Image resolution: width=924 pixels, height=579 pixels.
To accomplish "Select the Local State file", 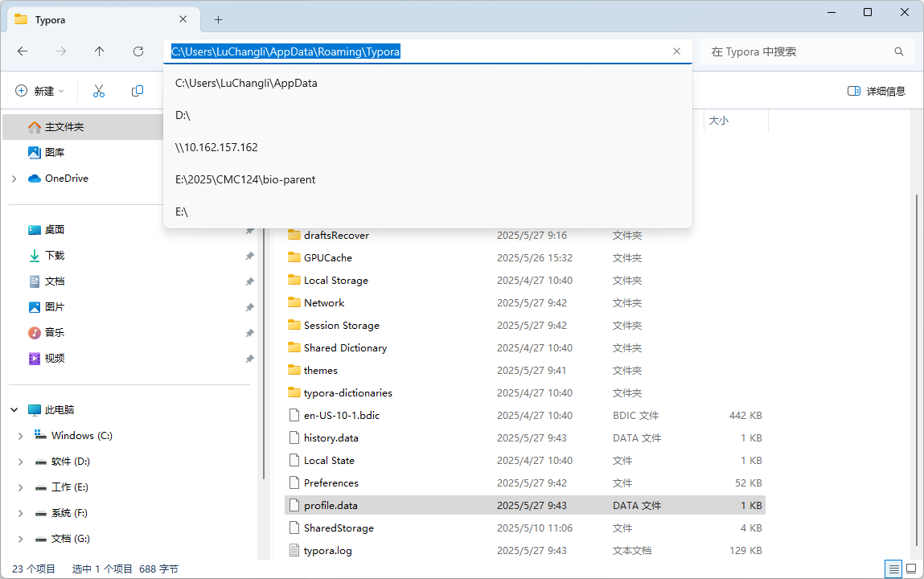I will click(524, 461).
